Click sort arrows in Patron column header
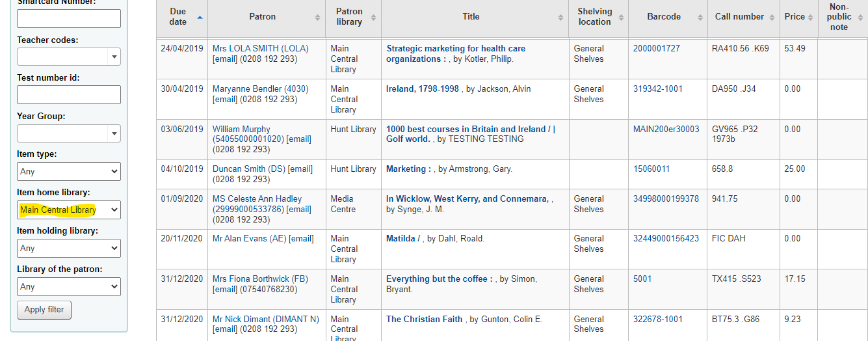 [x=317, y=17]
